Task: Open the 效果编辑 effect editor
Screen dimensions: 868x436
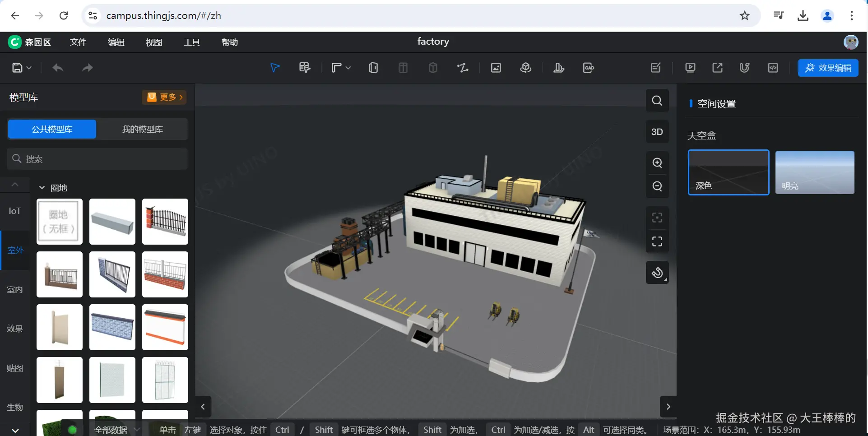Action: point(828,68)
